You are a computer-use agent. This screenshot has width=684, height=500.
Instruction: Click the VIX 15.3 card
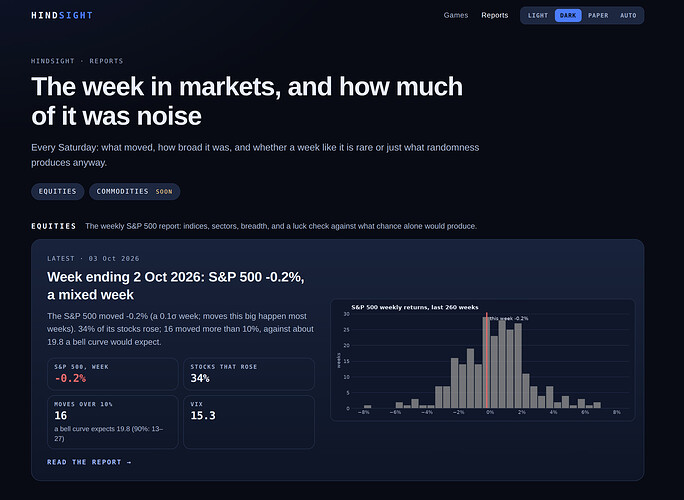(249, 422)
